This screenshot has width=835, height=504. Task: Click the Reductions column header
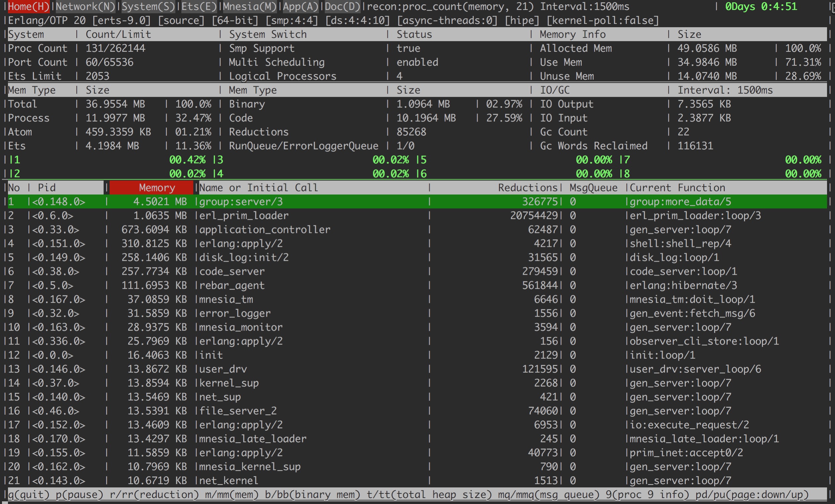pos(527,188)
